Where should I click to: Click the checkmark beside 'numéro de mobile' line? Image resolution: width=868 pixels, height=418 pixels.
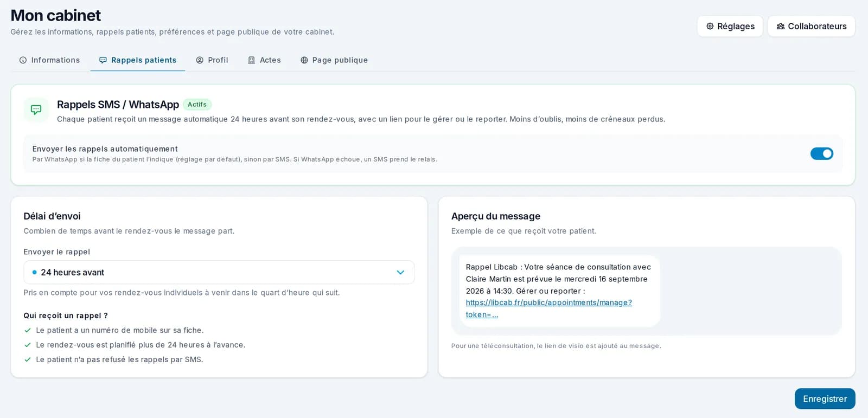28,330
